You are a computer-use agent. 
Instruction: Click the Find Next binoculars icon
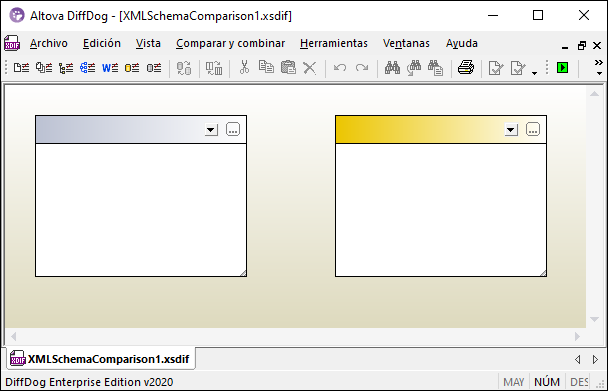[414, 67]
